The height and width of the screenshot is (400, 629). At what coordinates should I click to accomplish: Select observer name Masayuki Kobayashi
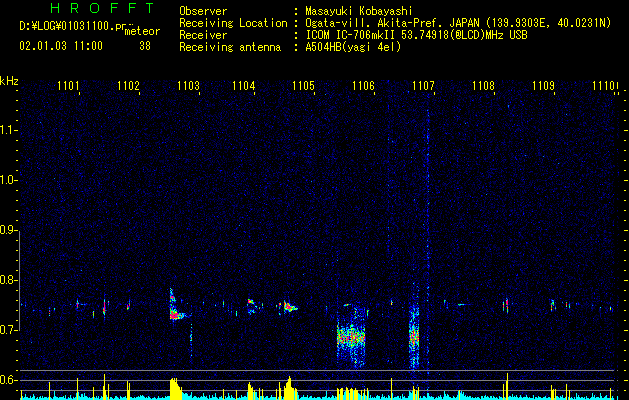click(359, 11)
